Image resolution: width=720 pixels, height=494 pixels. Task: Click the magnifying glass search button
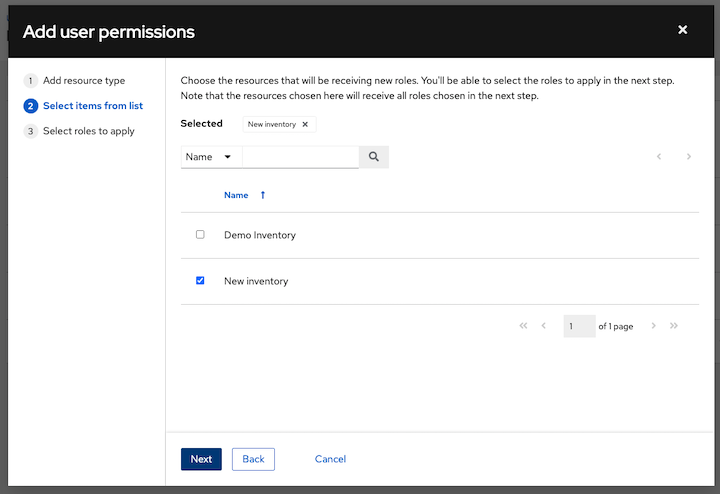pos(374,157)
